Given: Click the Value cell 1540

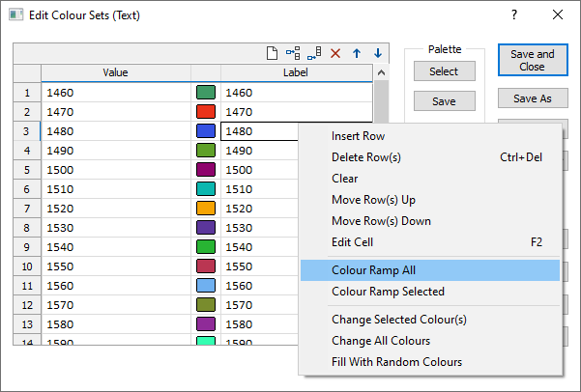Looking at the screenshot, I should tap(116, 247).
